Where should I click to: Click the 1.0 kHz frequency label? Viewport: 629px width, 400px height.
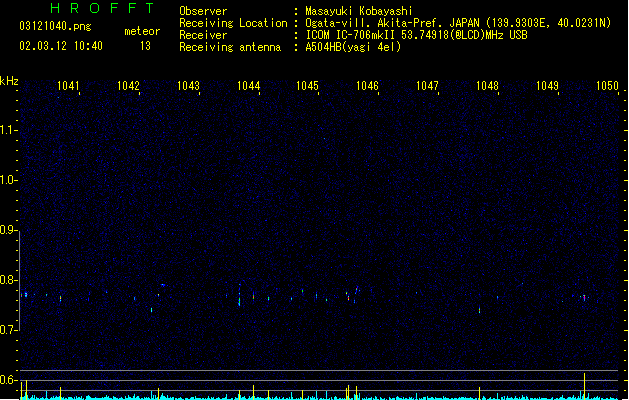(8, 180)
